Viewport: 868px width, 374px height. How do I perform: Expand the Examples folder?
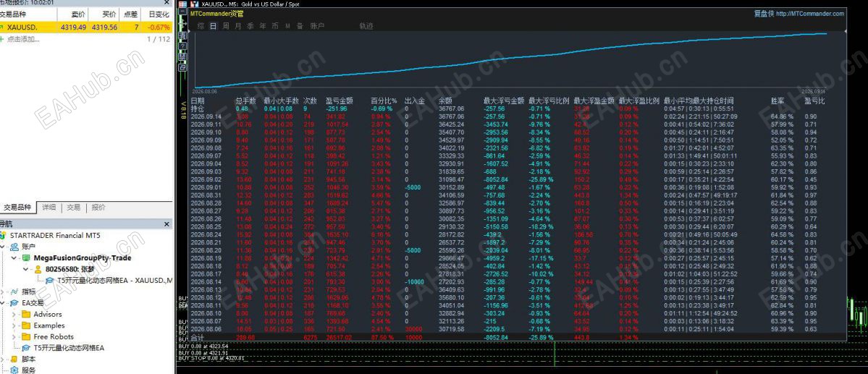coord(14,326)
